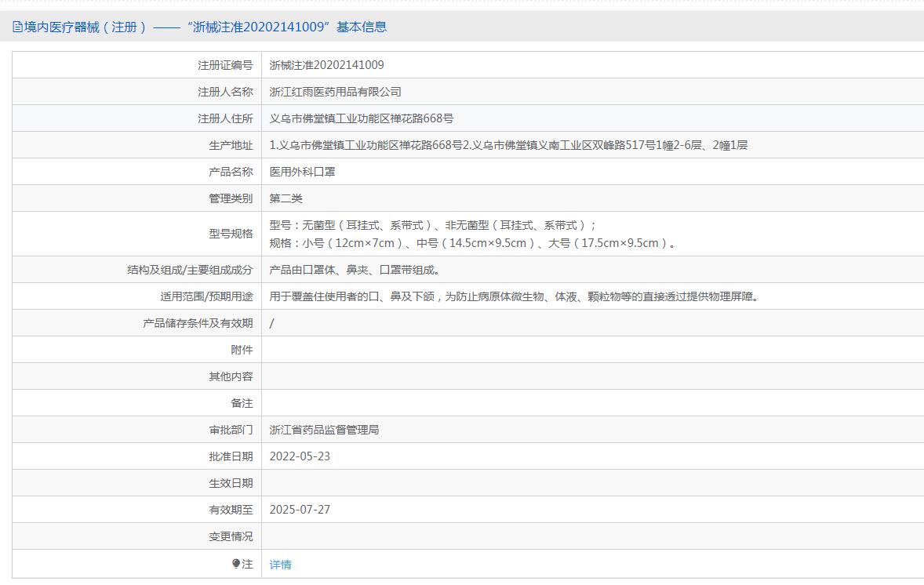Click the 生产地址 label
Viewport: 924px width, 585px height.
pyautogui.click(x=231, y=145)
